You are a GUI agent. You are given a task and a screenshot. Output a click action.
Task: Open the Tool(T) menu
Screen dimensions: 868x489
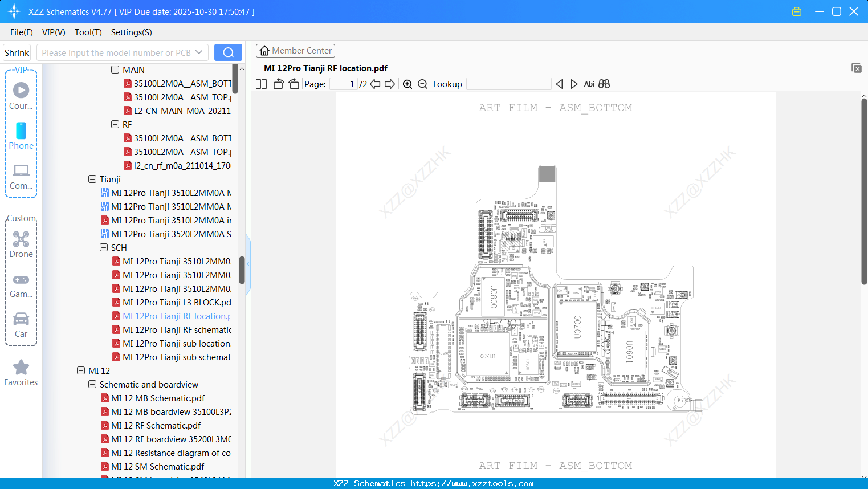[x=88, y=32]
